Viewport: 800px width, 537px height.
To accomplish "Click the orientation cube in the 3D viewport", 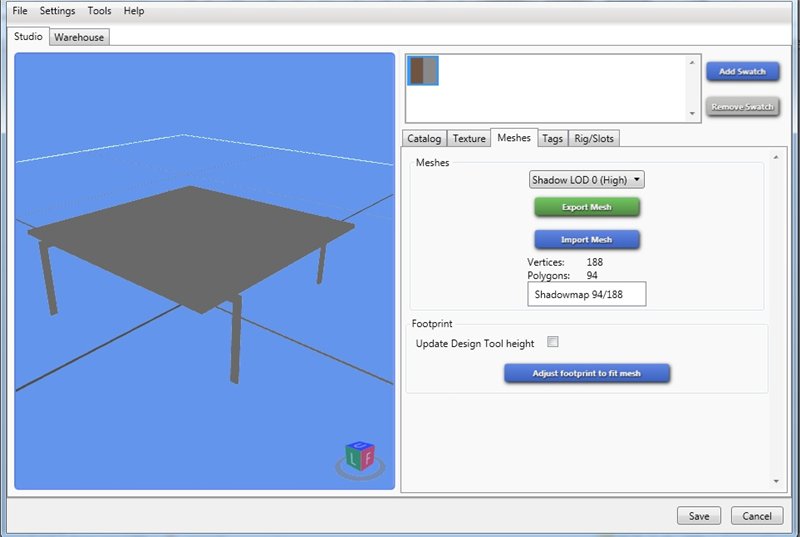I will click(x=359, y=457).
